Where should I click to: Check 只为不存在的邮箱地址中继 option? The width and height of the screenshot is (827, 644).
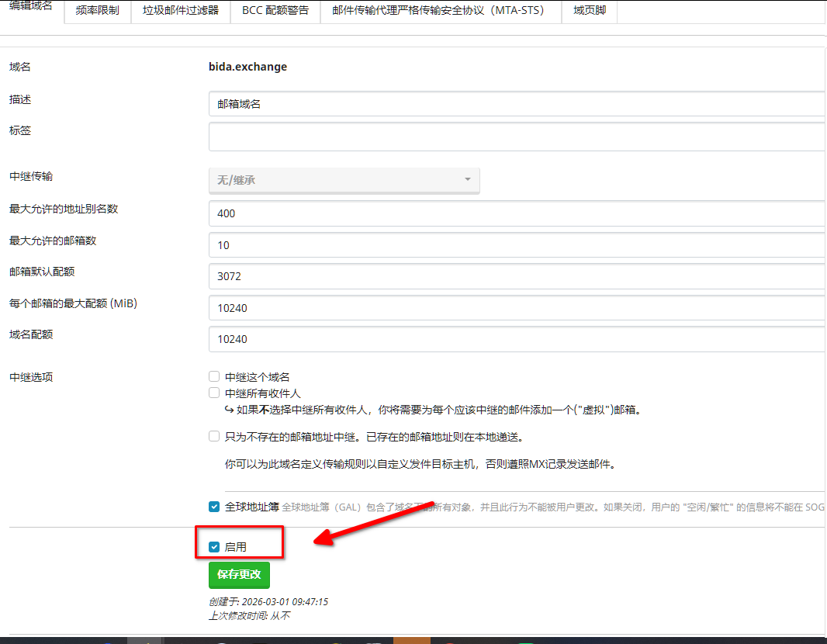coord(214,437)
